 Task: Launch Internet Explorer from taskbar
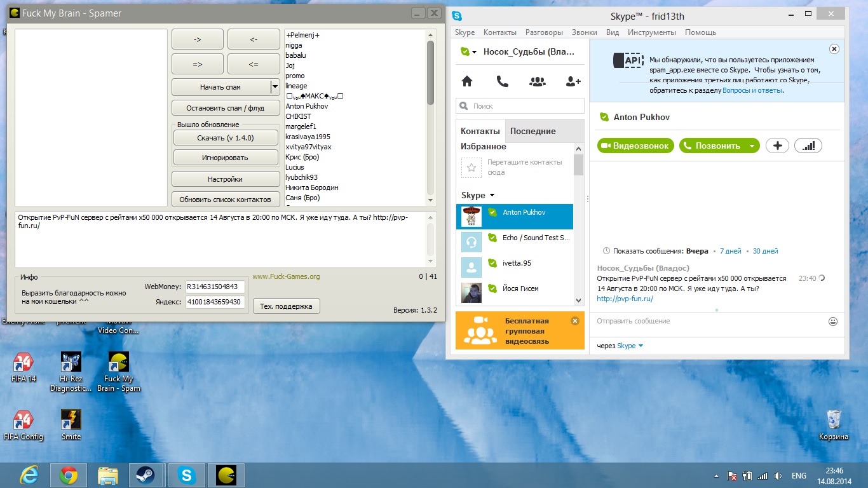pyautogui.click(x=29, y=475)
